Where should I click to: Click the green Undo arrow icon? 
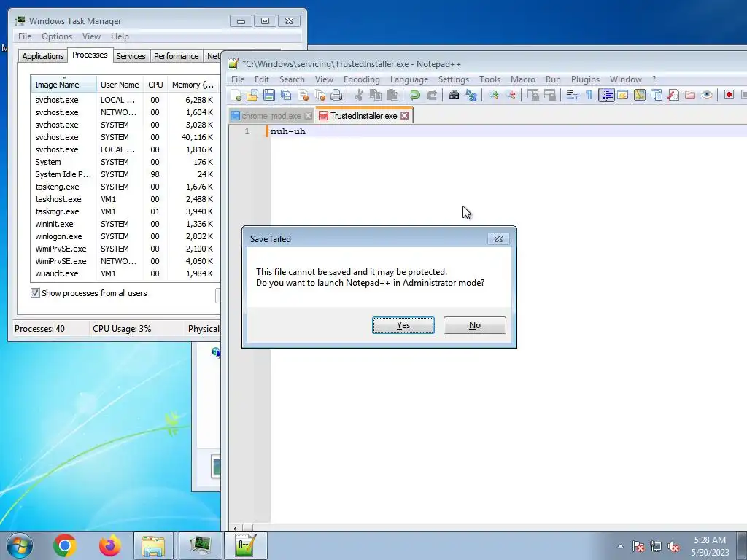click(415, 96)
